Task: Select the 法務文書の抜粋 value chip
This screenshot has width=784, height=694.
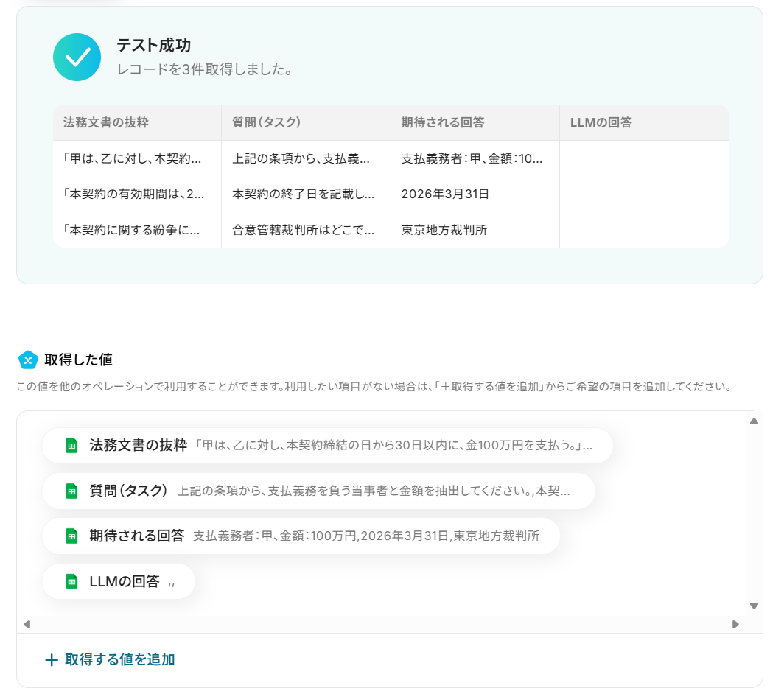Action: pyautogui.click(x=327, y=446)
